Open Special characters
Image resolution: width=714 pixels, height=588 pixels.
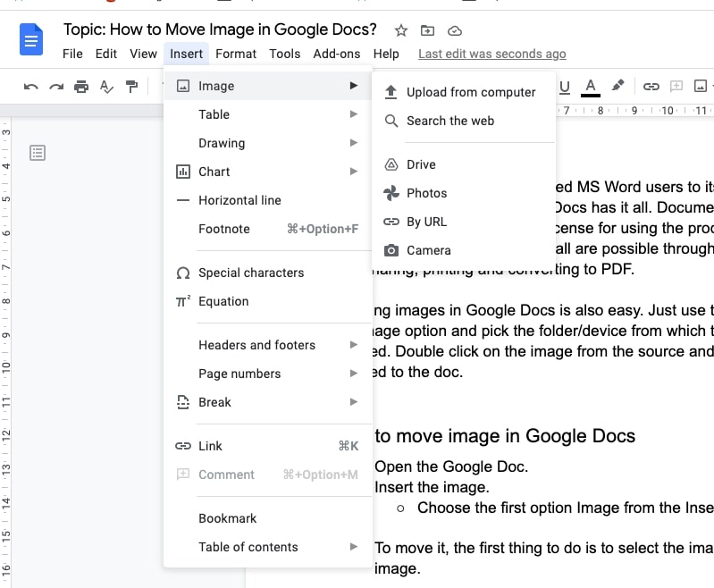[x=268, y=273]
